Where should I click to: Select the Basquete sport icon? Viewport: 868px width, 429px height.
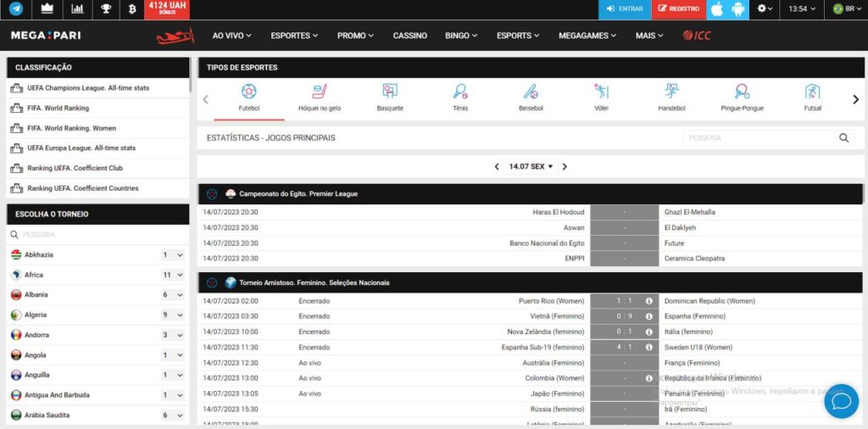coord(390,97)
